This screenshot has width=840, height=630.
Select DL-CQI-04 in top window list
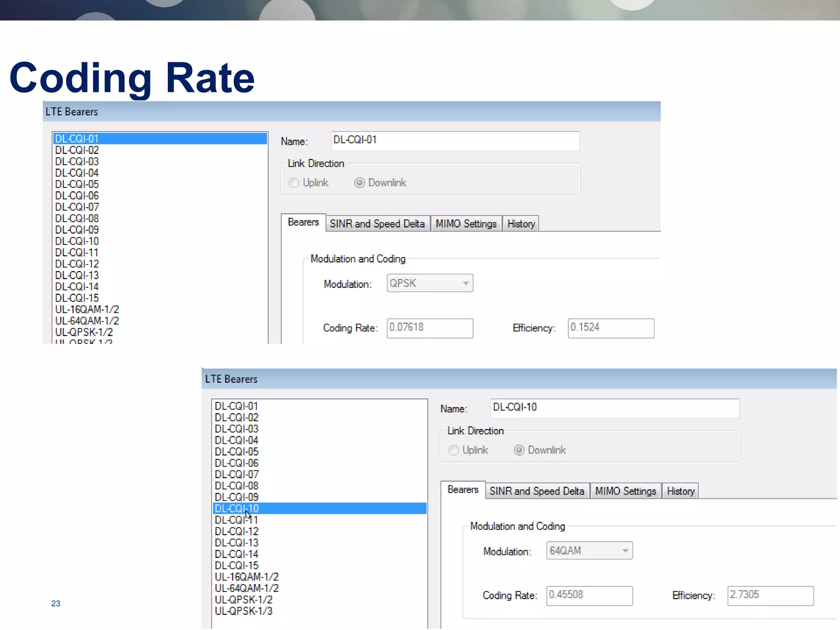pos(160,173)
